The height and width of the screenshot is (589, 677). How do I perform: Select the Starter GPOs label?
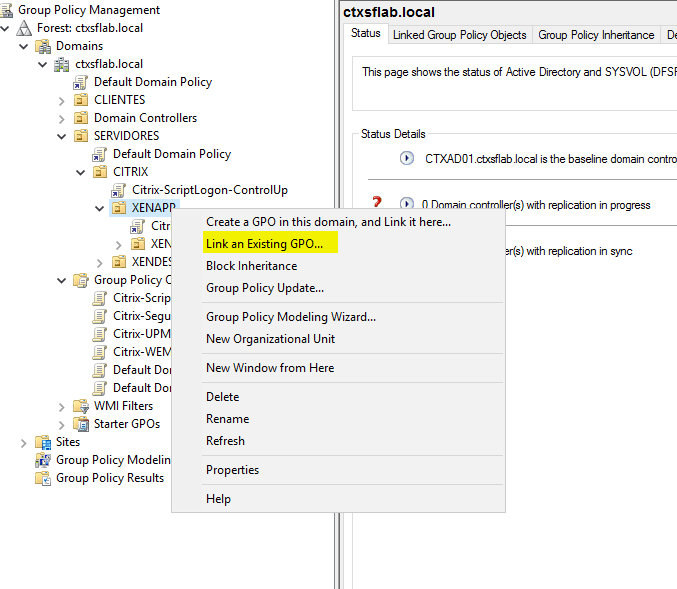pos(127,424)
